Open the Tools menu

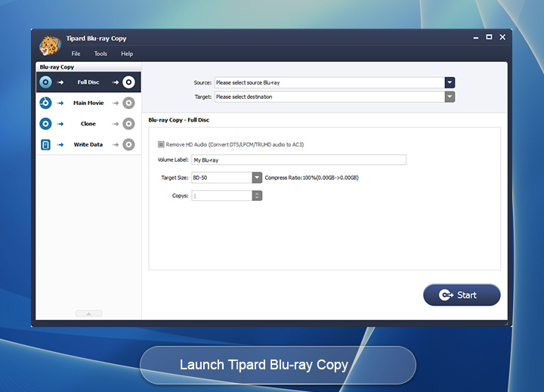100,54
